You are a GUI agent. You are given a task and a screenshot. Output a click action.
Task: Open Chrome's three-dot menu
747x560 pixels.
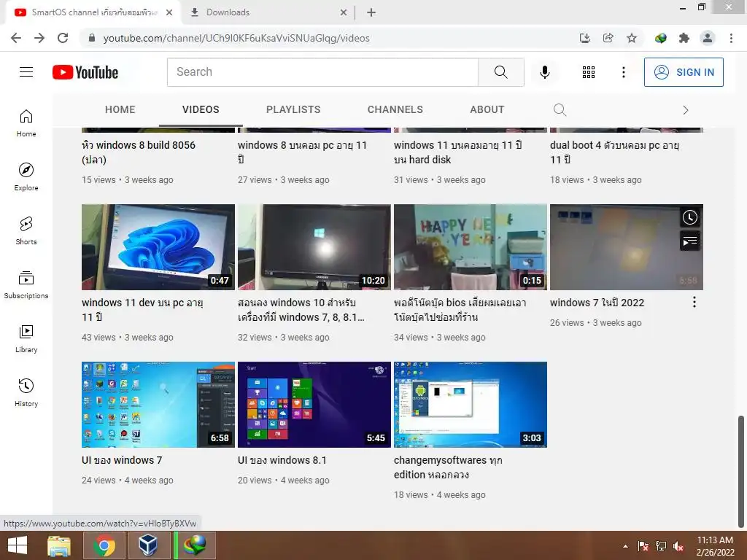pyautogui.click(x=731, y=38)
